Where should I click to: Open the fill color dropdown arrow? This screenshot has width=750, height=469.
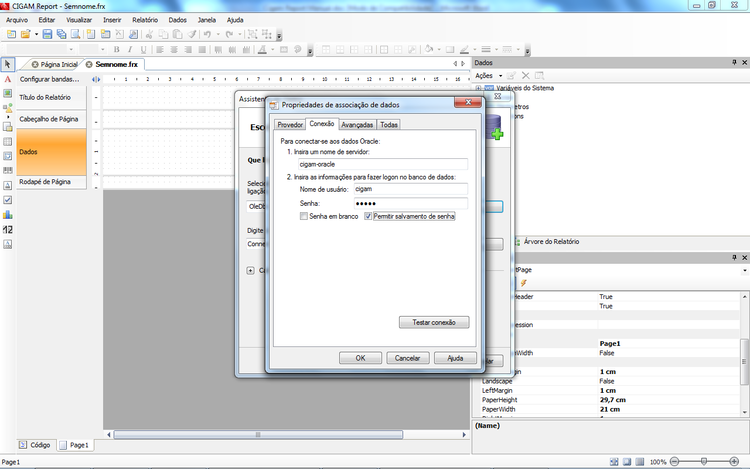pos(439,49)
